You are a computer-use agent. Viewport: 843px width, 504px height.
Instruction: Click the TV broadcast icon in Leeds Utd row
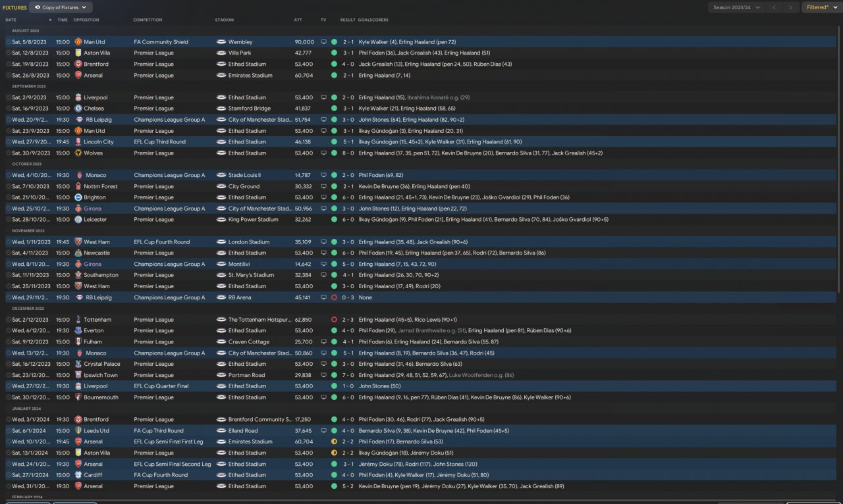(x=323, y=431)
